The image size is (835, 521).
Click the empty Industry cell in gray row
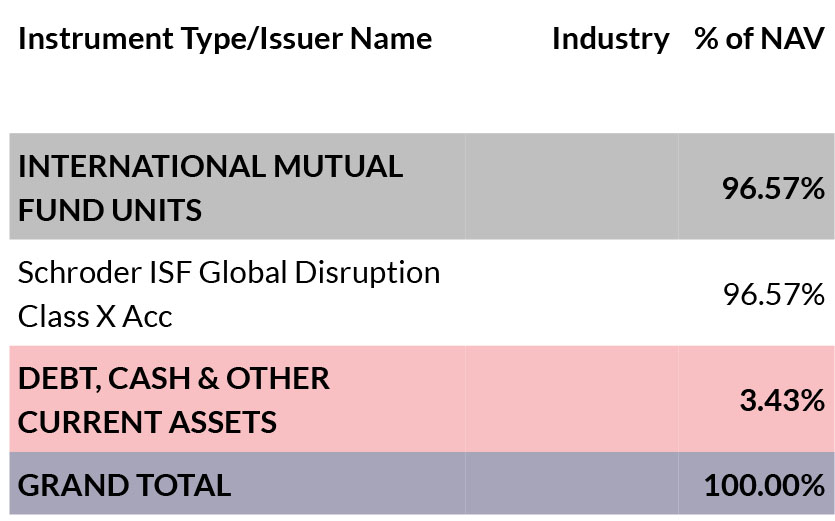tap(572, 186)
